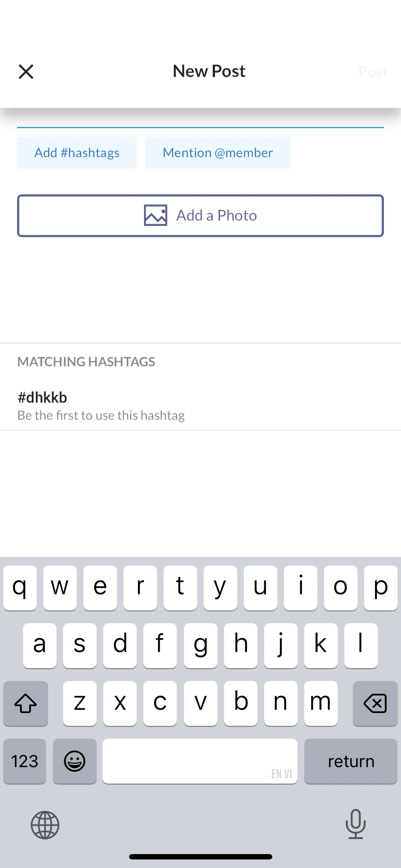The image size is (401, 868).
Task: Tap the globe keyboard language icon
Action: click(45, 825)
